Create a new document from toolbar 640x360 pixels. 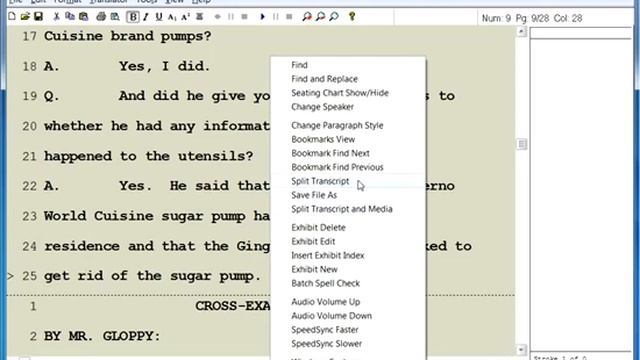tap(12, 16)
